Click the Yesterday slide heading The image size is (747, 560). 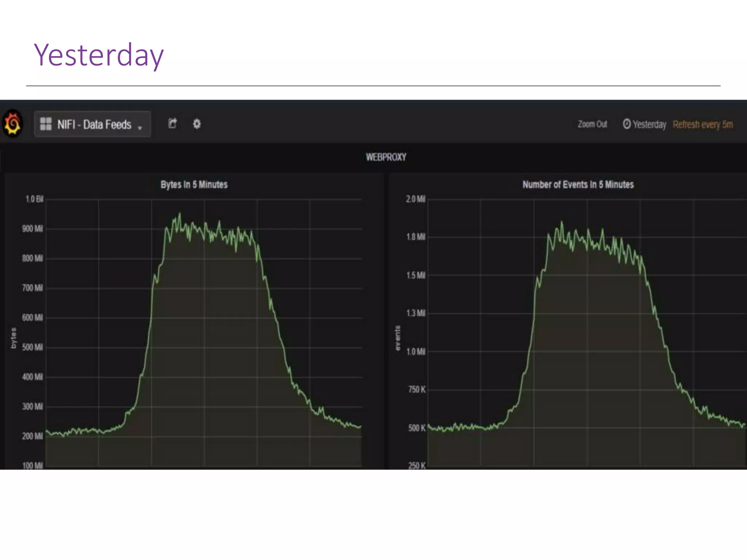click(x=98, y=55)
